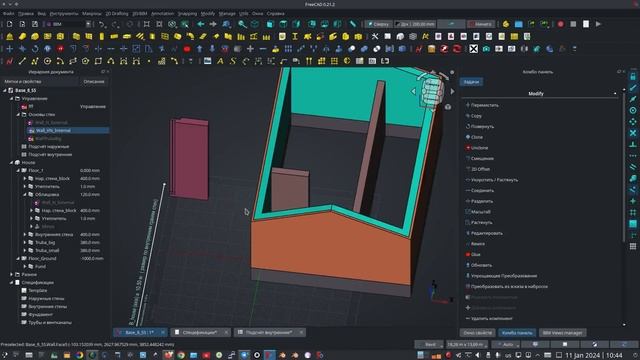Open the 2D Drafting menu
This screenshot has height=360, width=640.
click(117, 13)
